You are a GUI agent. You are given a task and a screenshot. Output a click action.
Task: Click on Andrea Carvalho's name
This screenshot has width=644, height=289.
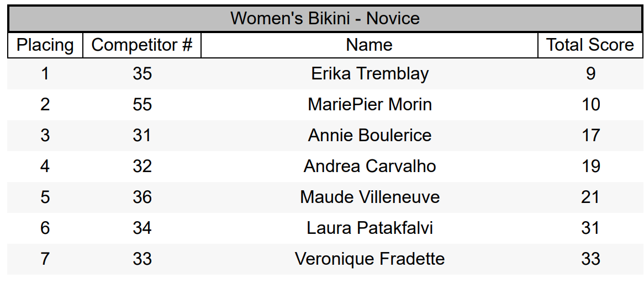tap(369, 166)
